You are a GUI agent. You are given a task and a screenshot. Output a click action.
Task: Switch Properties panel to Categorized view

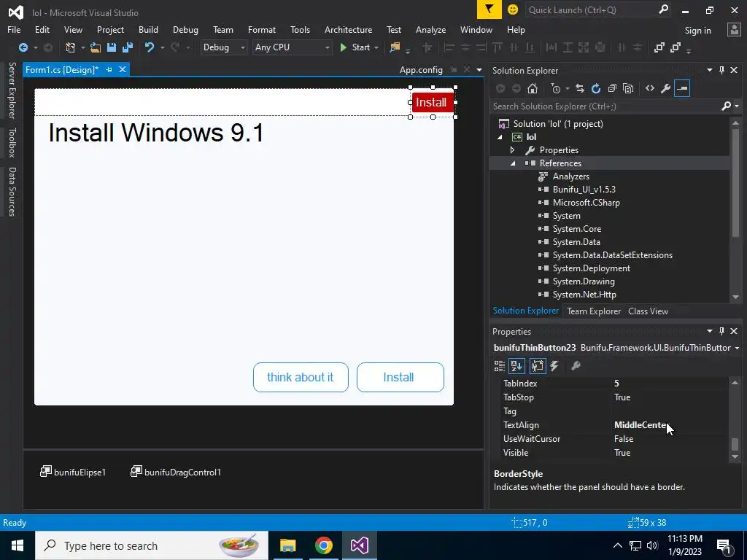499,366
